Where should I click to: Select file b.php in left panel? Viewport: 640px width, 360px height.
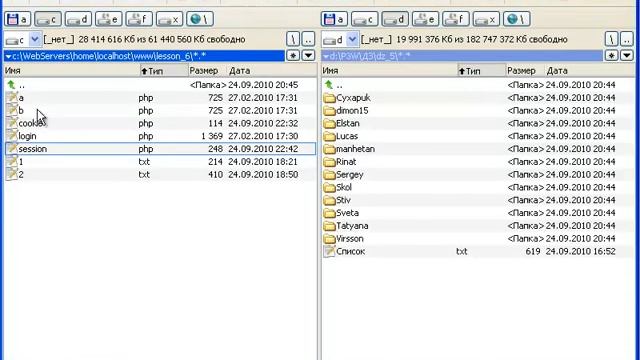click(160, 111)
